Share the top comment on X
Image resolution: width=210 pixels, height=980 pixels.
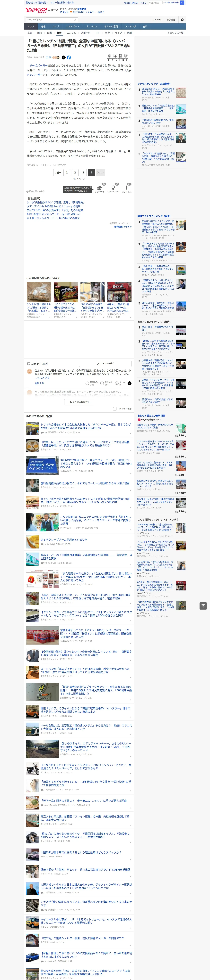[129, 384]
